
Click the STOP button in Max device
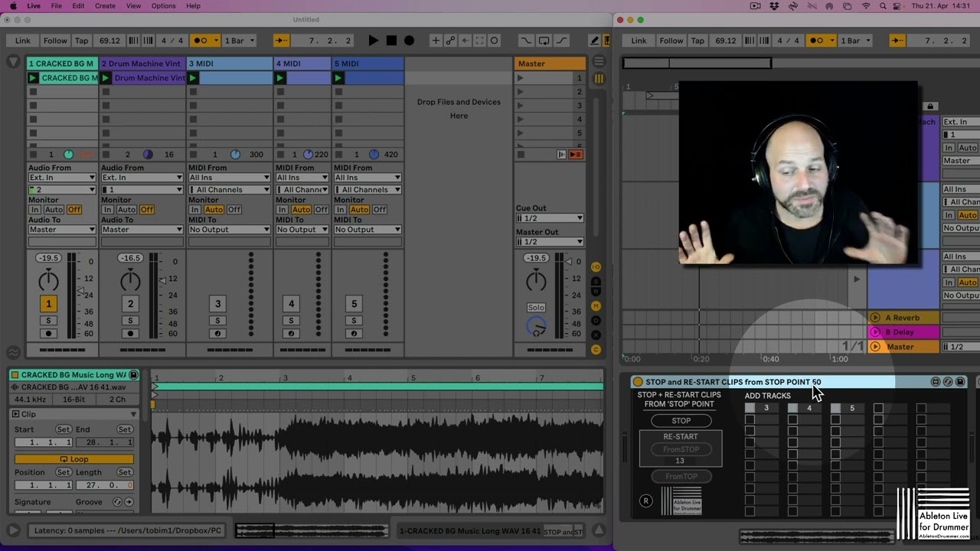(681, 420)
